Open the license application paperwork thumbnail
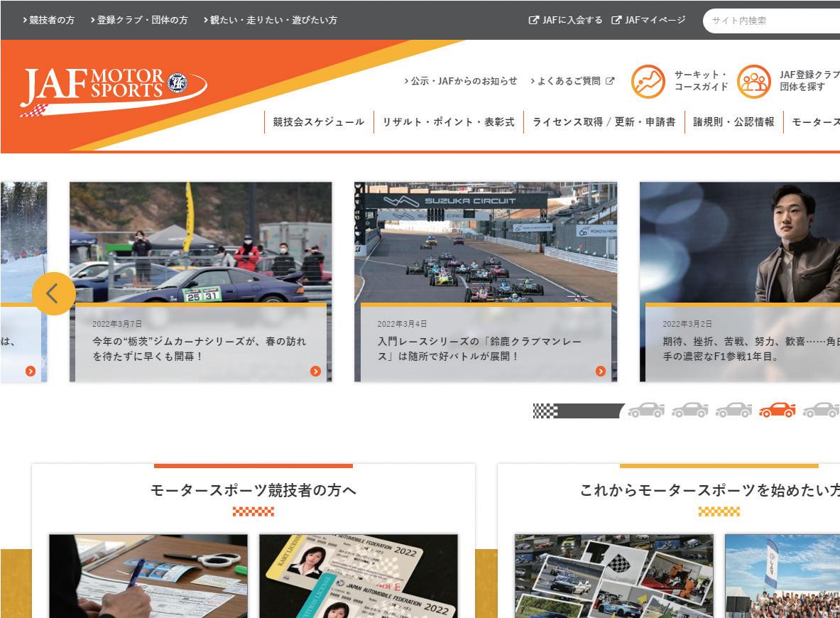Image resolution: width=840 pixels, height=618 pixels. (148, 576)
